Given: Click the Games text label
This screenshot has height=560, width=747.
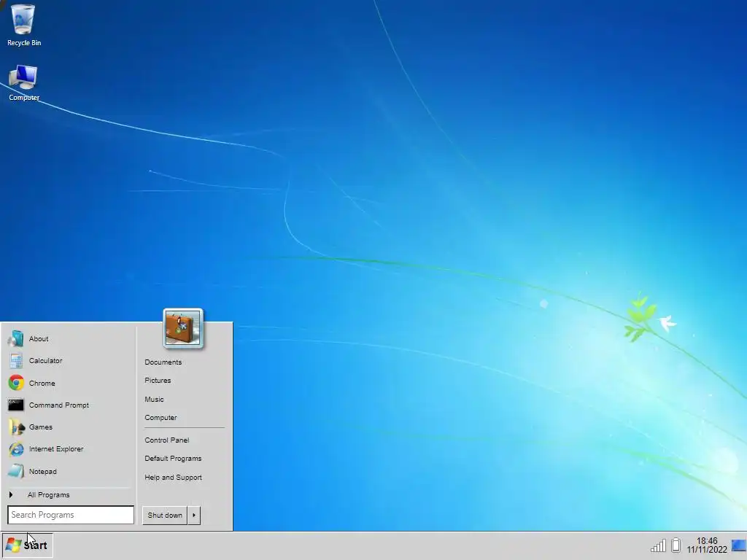Looking at the screenshot, I should pyautogui.click(x=41, y=427).
